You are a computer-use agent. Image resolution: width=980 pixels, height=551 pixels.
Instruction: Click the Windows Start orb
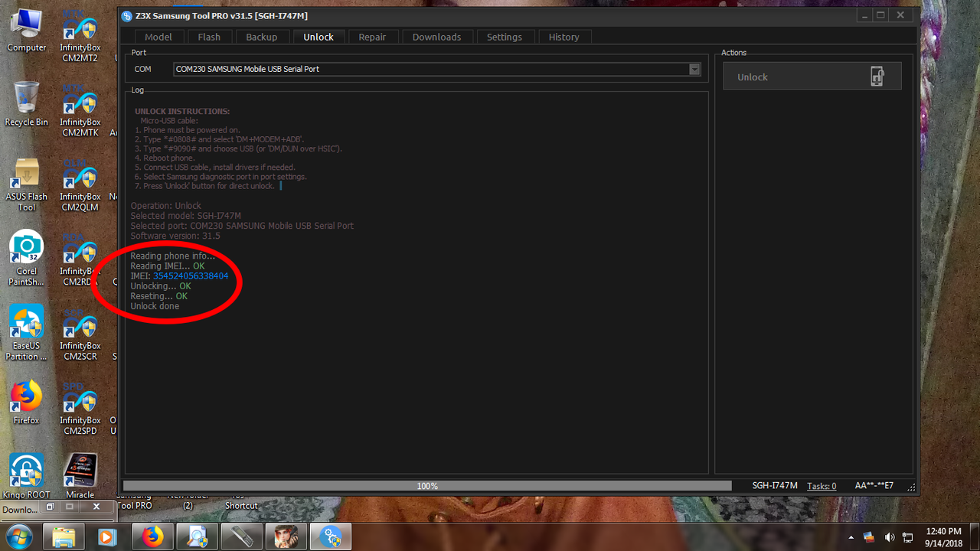point(18,536)
